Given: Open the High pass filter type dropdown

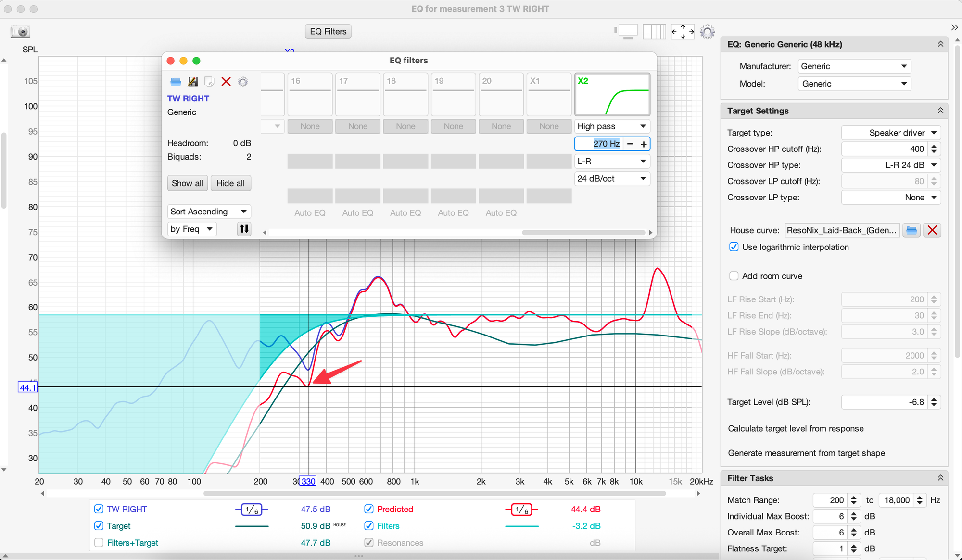Looking at the screenshot, I should point(612,126).
